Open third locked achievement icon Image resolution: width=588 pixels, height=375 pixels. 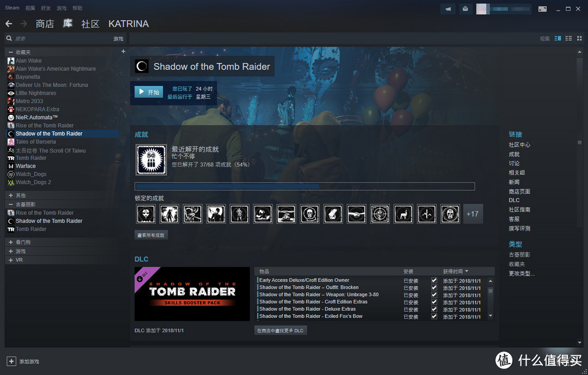point(192,214)
